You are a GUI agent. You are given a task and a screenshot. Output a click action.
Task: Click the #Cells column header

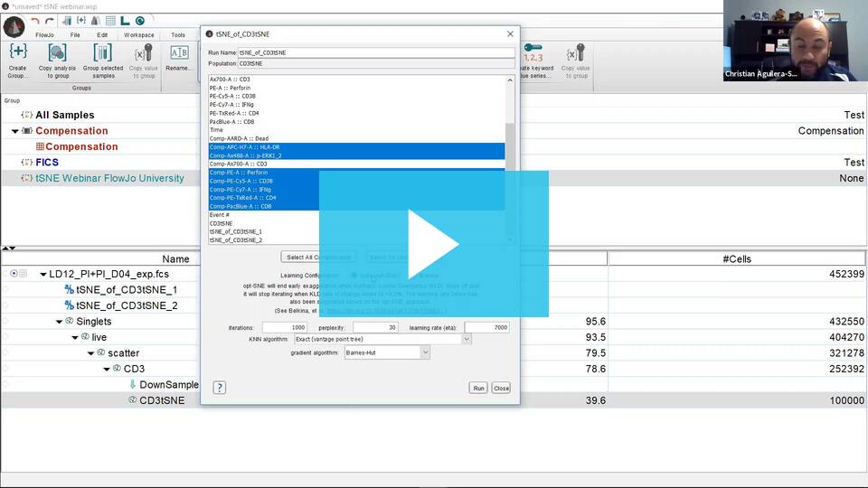737,259
